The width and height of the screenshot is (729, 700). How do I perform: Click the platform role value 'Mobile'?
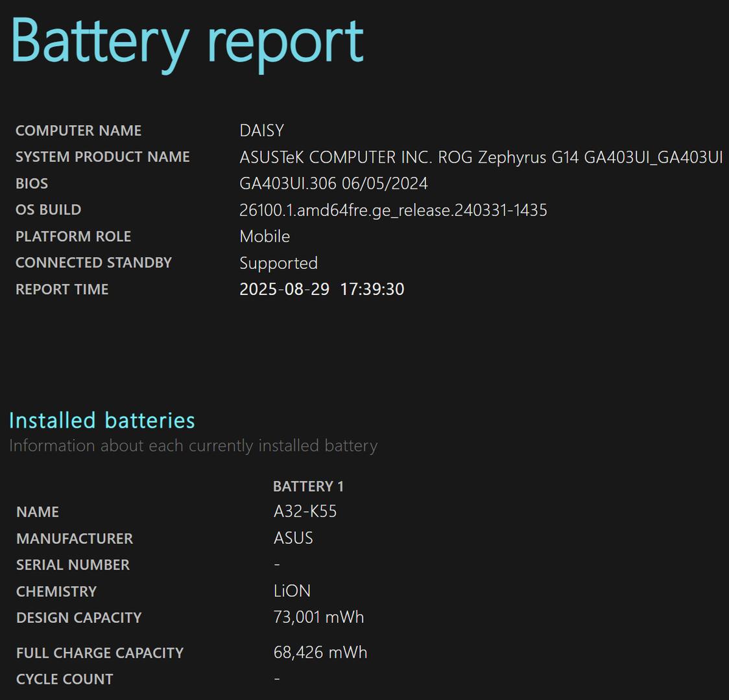pyautogui.click(x=265, y=237)
